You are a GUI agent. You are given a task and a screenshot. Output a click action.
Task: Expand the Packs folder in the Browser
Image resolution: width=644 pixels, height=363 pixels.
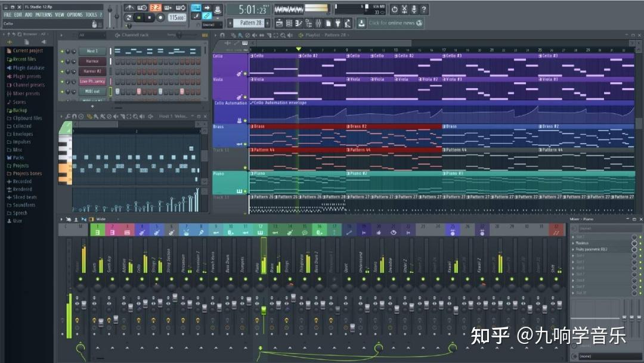[x=18, y=157]
